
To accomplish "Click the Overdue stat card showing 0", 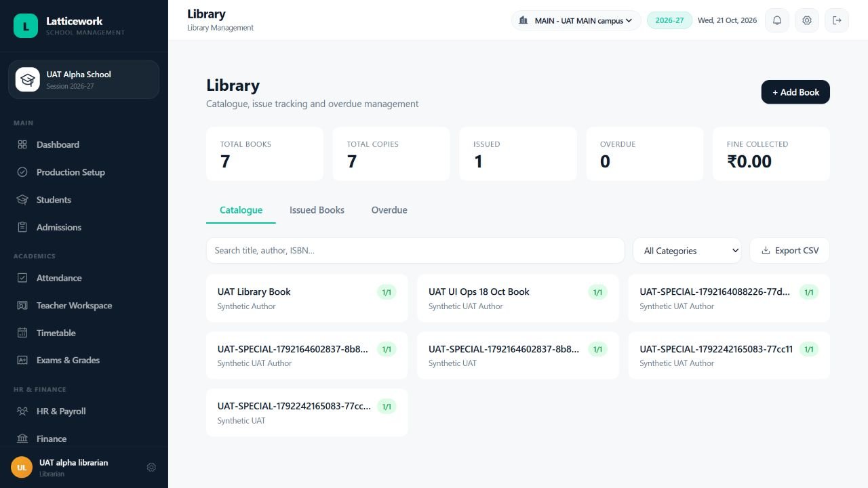I will 645,154.
